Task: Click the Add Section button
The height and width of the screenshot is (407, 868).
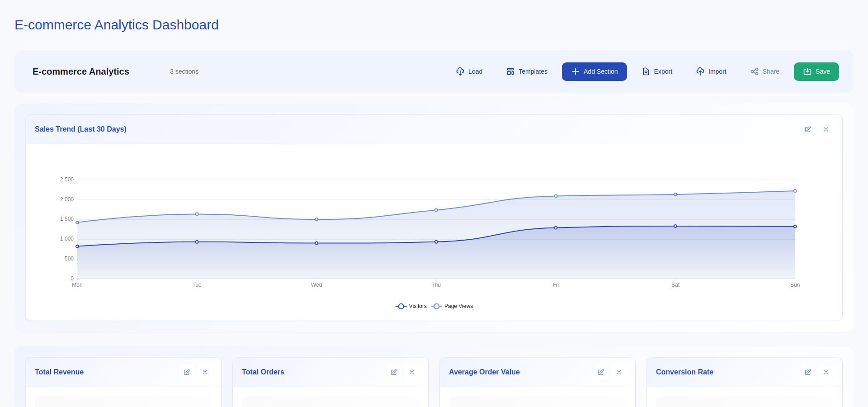Action: 594,71
